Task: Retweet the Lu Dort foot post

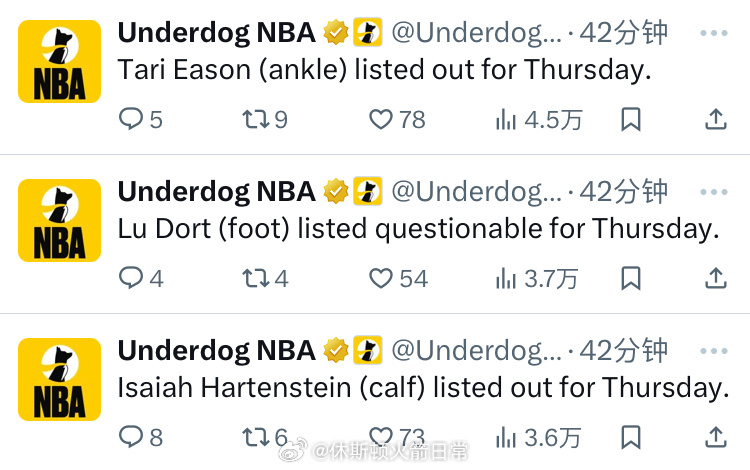Action: pyautogui.click(x=255, y=278)
